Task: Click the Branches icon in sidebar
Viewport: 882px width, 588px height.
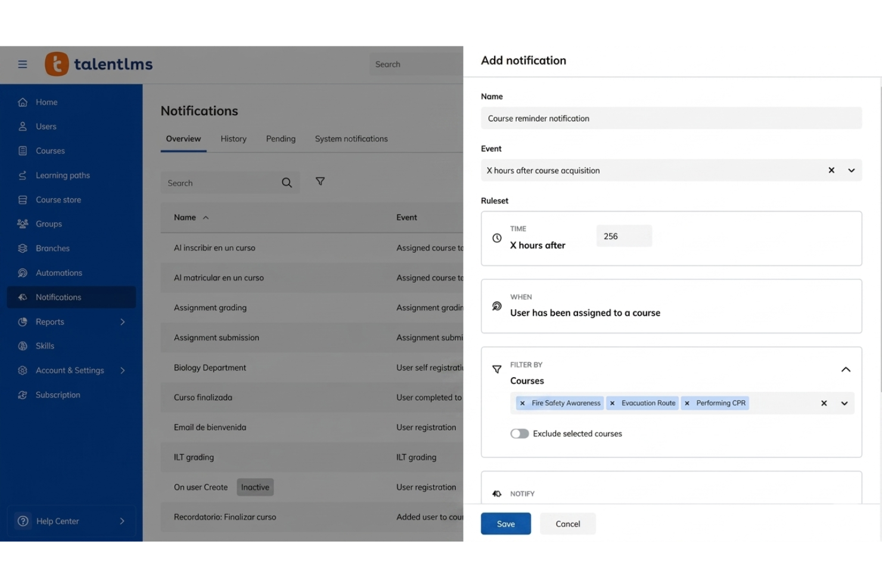Action: 23,248
